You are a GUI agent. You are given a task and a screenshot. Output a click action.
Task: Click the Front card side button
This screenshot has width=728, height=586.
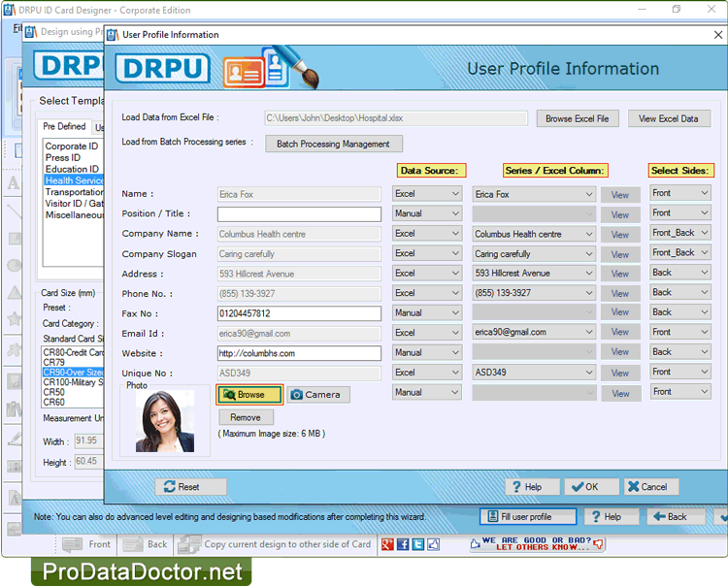pyautogui.click(x=87, y=544)
